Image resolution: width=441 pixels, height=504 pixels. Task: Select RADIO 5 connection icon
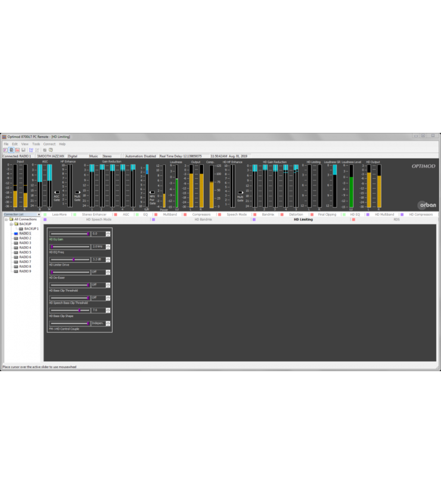pos(16,252)
